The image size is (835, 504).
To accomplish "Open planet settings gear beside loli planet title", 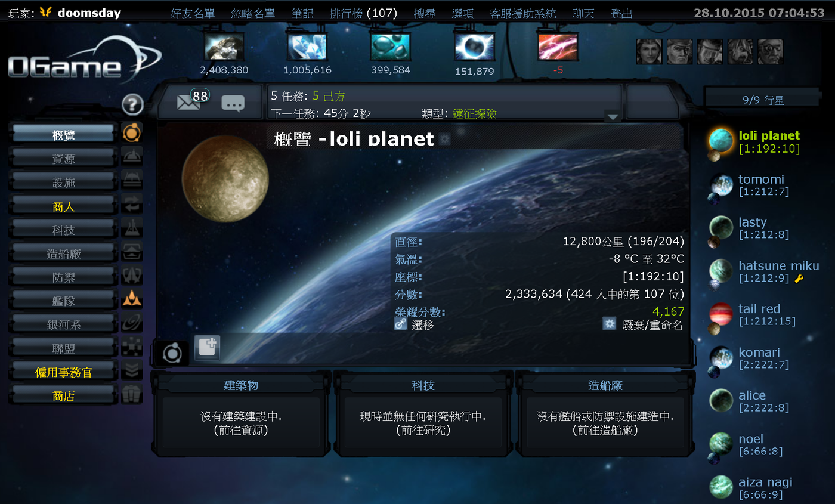I will (444, 139).
